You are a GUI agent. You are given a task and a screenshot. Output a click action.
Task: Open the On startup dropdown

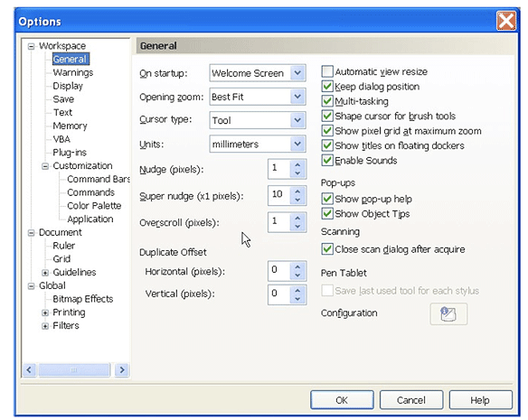point(297,73)
